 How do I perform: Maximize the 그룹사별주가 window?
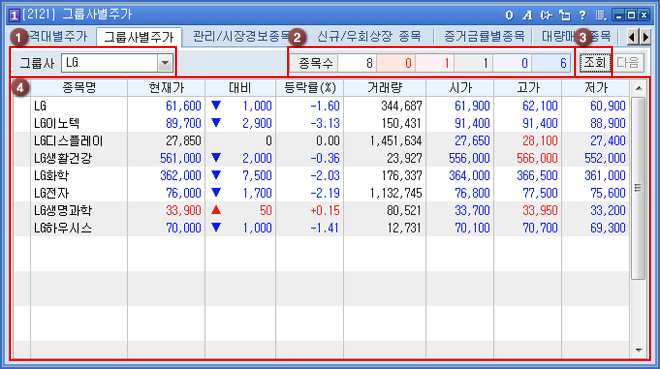coord(631,16)
